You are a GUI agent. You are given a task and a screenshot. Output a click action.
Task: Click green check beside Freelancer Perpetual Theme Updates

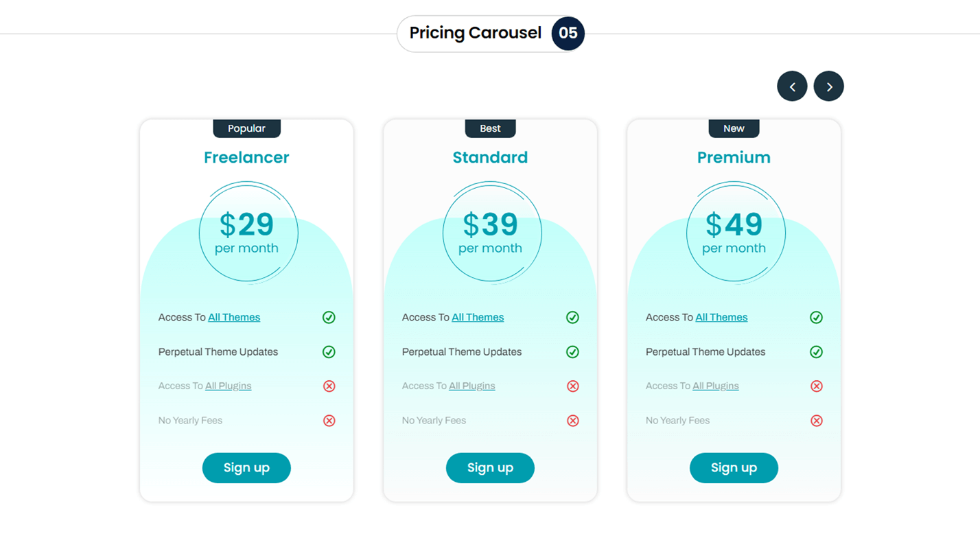coord(329,352)
